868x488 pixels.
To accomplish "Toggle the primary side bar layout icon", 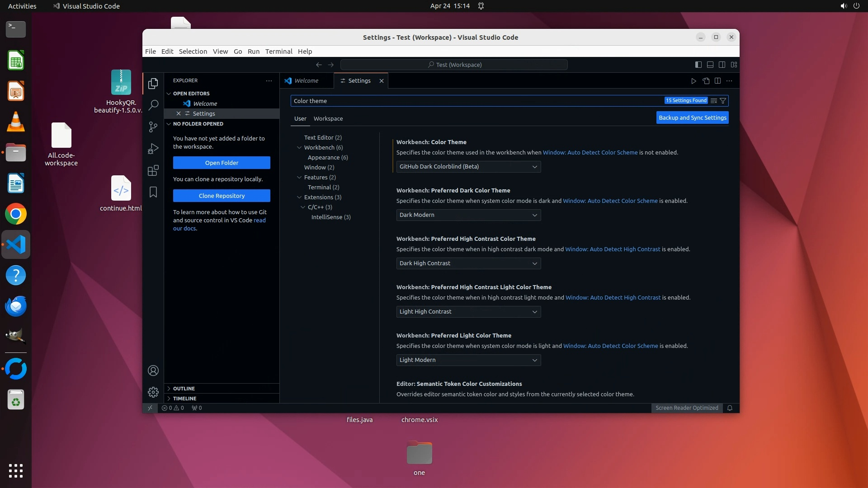I will click(x=698, y=65).
